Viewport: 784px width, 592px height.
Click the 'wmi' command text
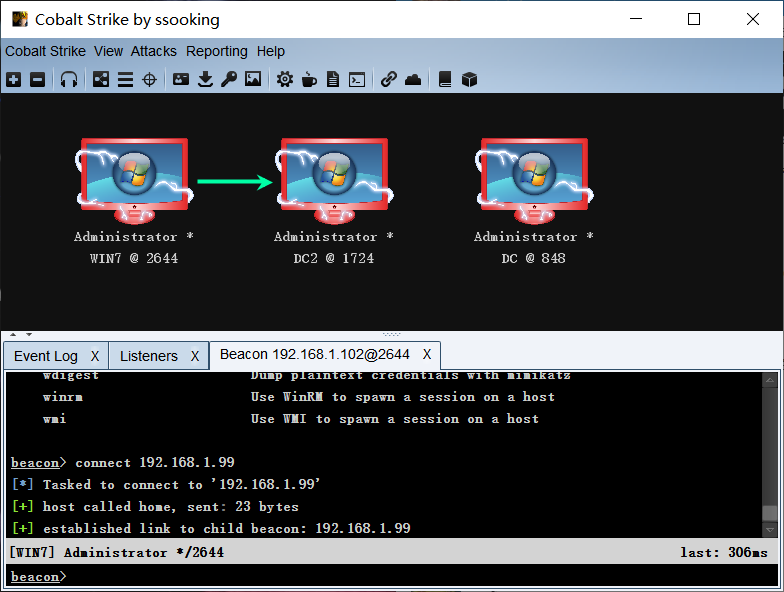coord(54,419)
